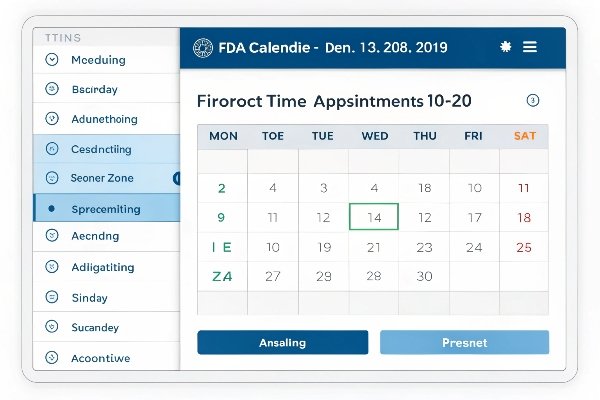This screenshot has width=600, height=400.
Task: Click the Presnet button
Action: [x=464, y=342]
